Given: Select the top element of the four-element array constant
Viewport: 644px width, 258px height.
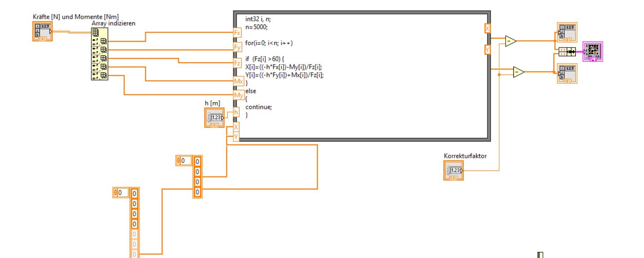Looking at the screenshot, I should click(x=197, y=162).
